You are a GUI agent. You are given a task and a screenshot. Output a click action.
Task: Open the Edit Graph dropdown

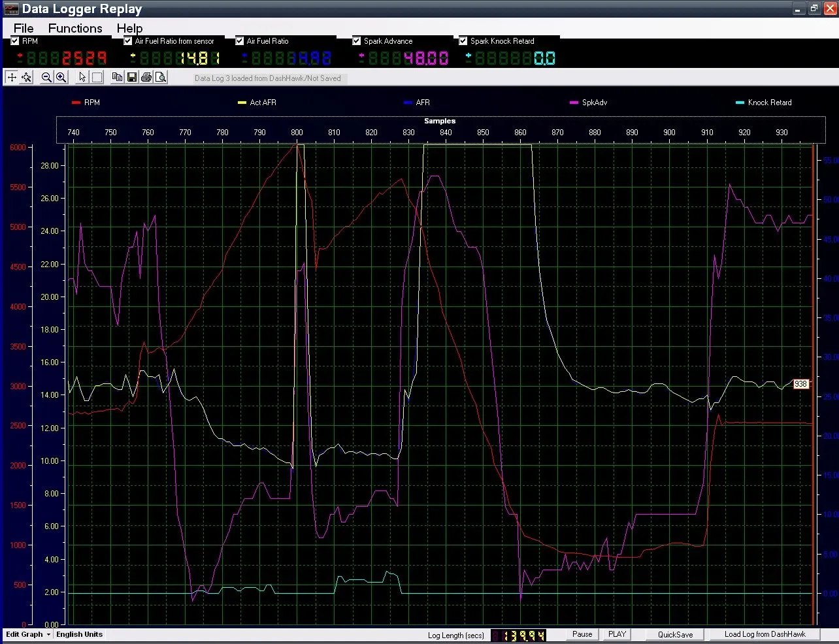pyautogui.click(x=28, y=634)
